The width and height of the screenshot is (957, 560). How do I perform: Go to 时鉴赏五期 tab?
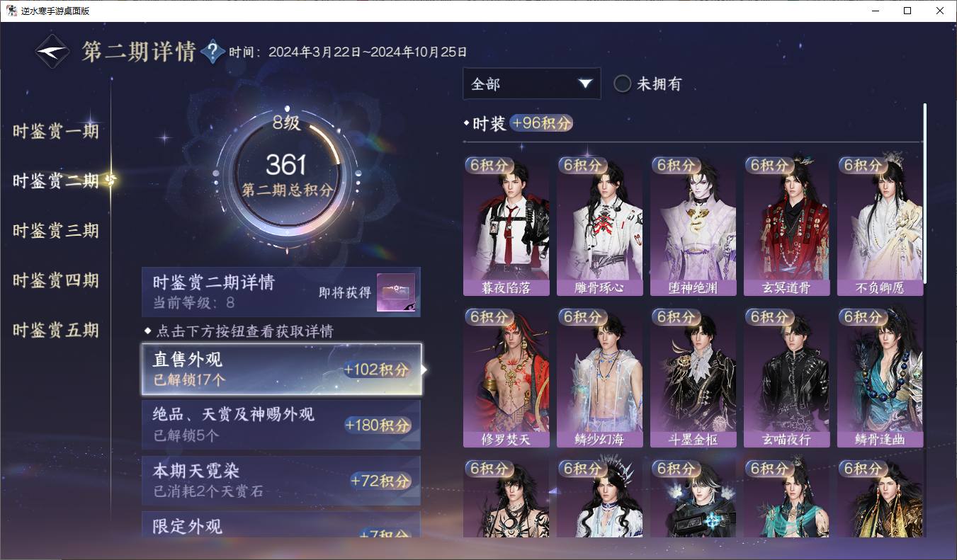pyautogui.click(x=55, y=330)
